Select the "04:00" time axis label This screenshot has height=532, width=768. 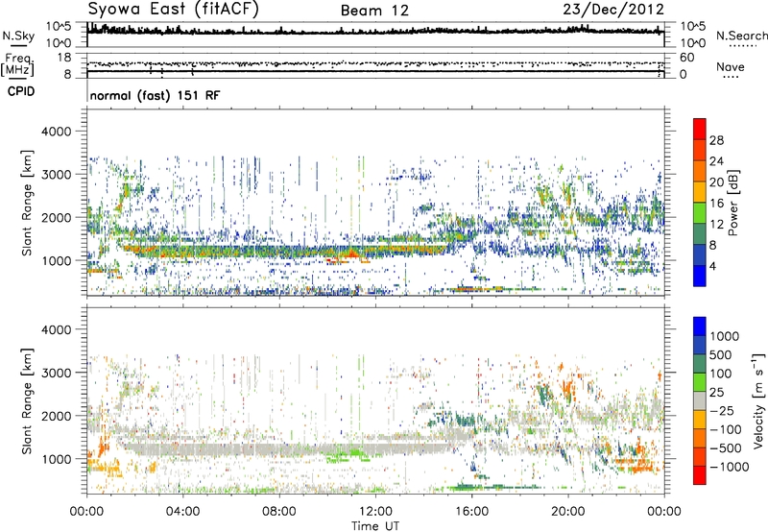click(182, 512)
